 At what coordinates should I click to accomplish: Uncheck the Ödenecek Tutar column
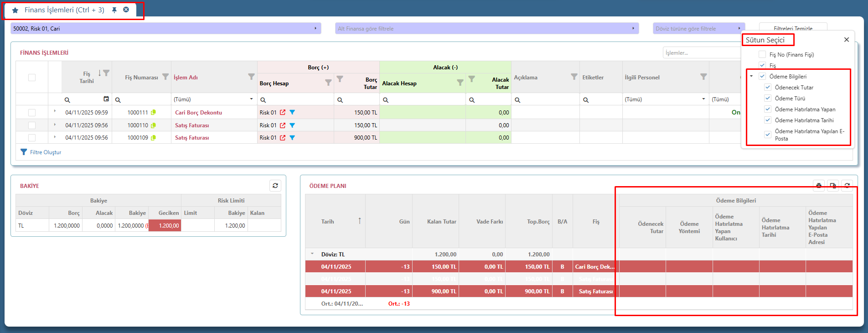(x=768, y=87)
